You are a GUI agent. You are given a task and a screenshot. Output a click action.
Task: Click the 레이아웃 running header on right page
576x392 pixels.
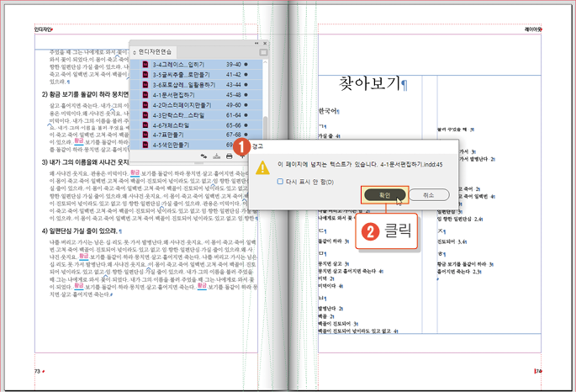coord(532,29)
